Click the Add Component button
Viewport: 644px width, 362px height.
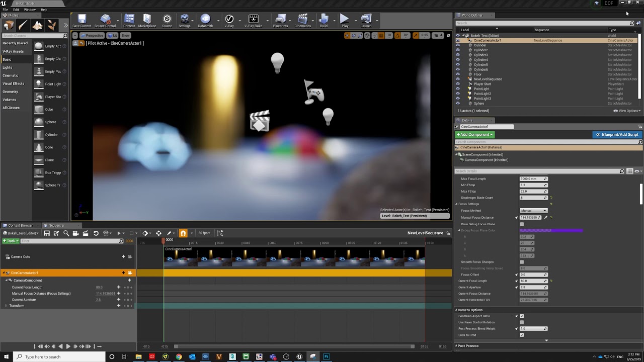coord(474,135)
